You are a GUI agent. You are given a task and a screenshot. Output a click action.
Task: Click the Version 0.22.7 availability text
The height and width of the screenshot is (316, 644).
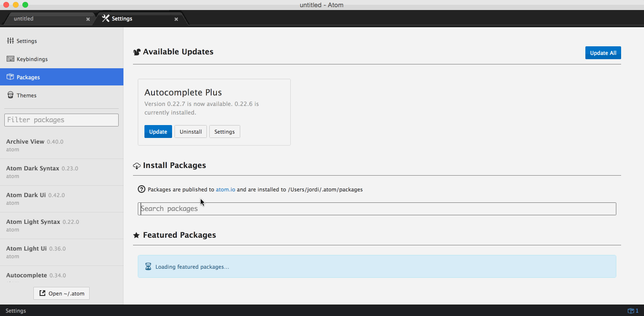pos(202,108)
